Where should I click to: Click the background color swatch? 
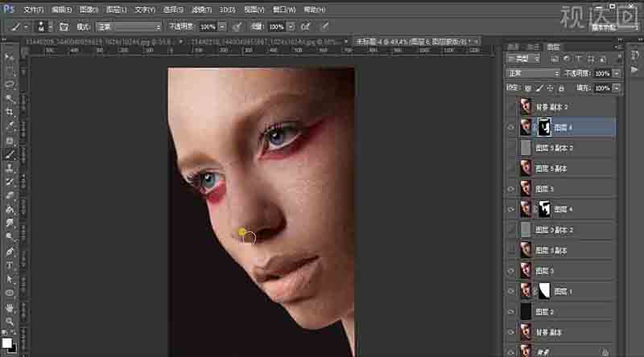click(14, 350)
